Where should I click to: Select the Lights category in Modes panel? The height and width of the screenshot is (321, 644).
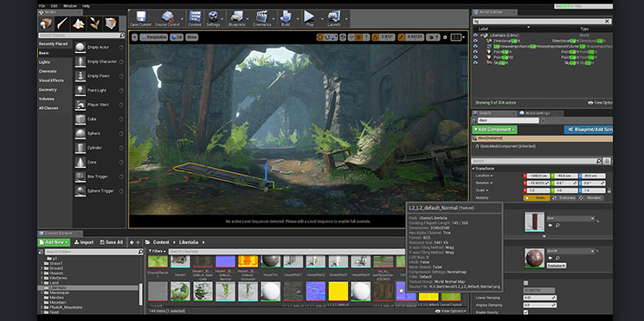click(44, 62)
